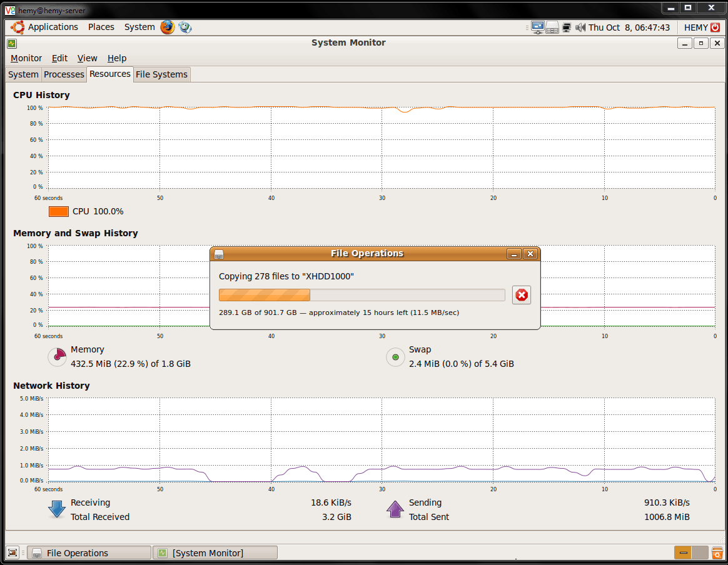Viewport: 728px width, 565px height.
Task: Open the Monitor menu
Action: (26, 59)
